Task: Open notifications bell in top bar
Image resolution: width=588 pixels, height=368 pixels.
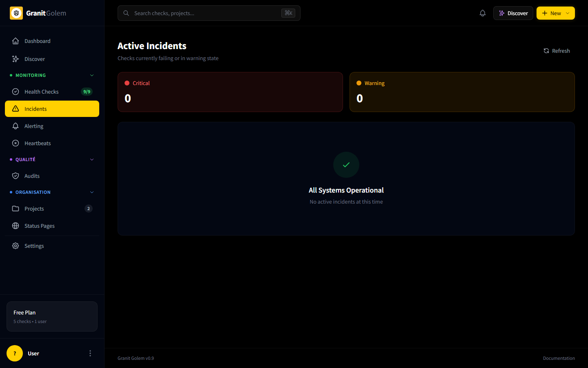Action: (x=483, y=13)
